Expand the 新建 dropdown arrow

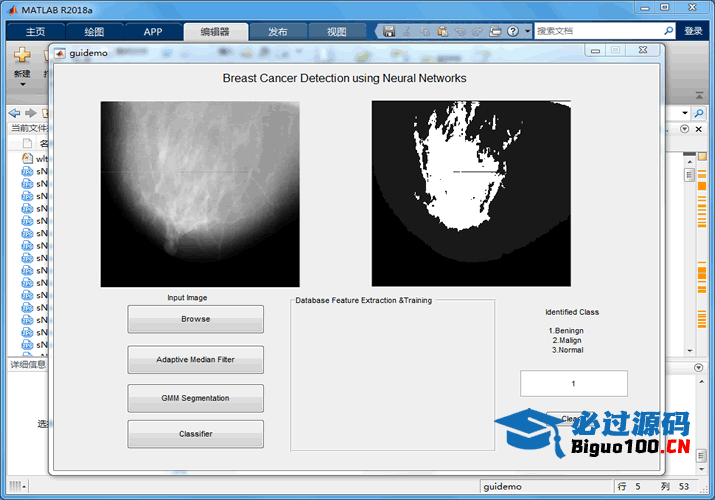coord(22,85)
